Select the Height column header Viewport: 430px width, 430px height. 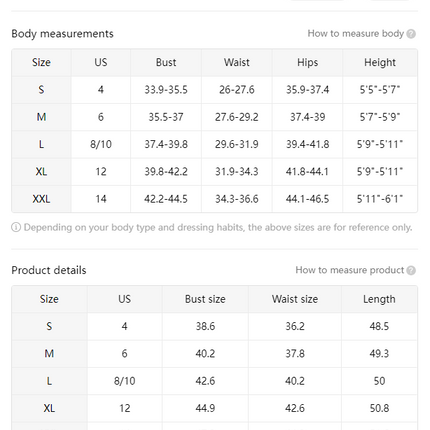coord(380,63)
